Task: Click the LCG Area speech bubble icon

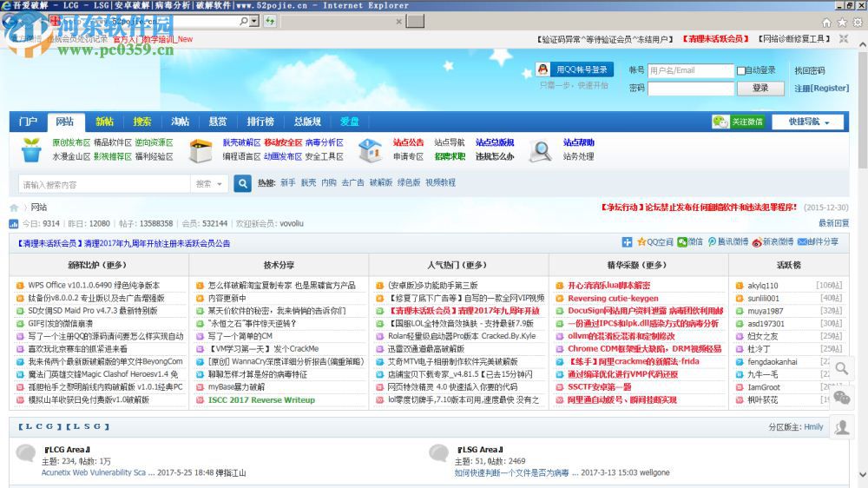Action: 25,453
